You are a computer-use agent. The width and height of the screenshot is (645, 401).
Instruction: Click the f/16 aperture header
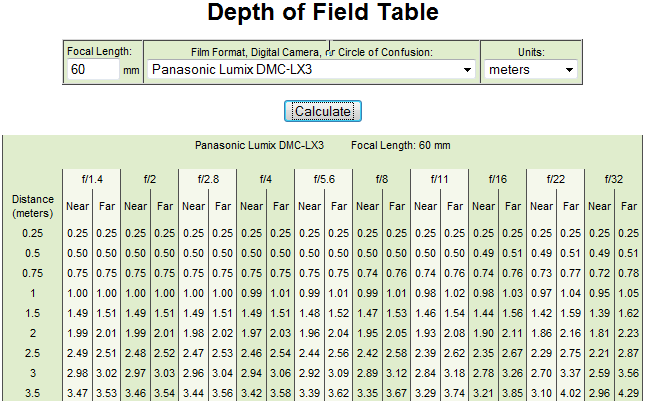click(498, 179)
